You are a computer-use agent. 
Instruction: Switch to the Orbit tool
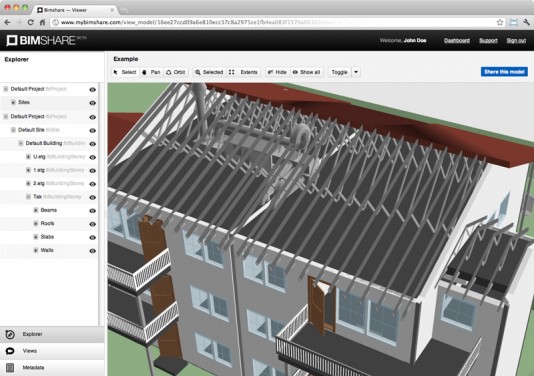click(175, 72)
